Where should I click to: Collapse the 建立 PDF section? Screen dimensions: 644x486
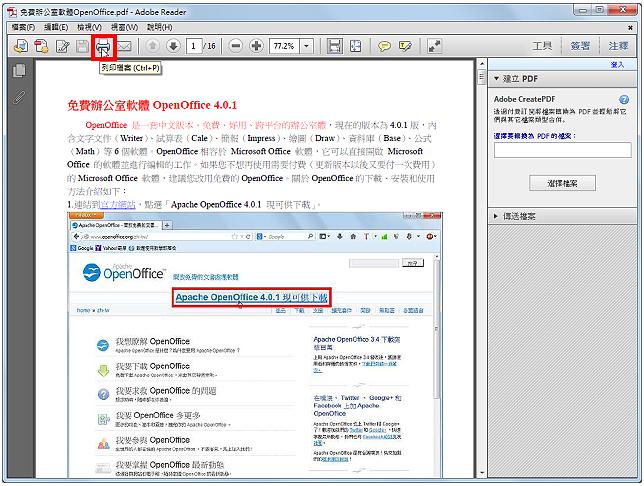pos(496,78)
